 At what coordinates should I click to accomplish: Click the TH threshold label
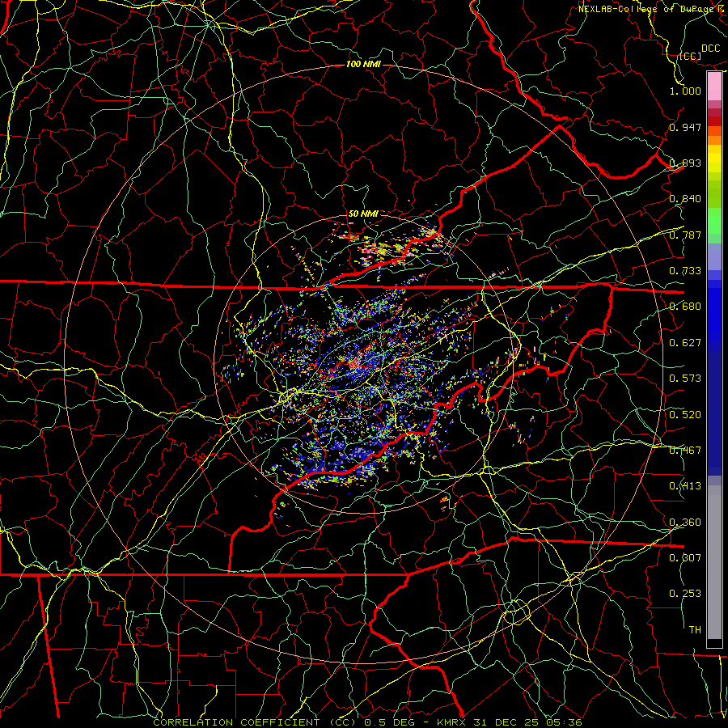[695, 630]
